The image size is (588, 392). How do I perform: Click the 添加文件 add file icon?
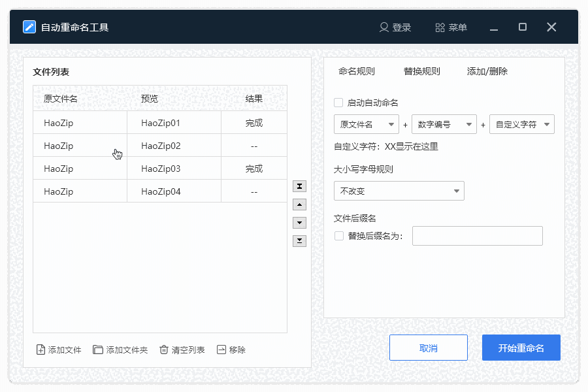point(40,350)
